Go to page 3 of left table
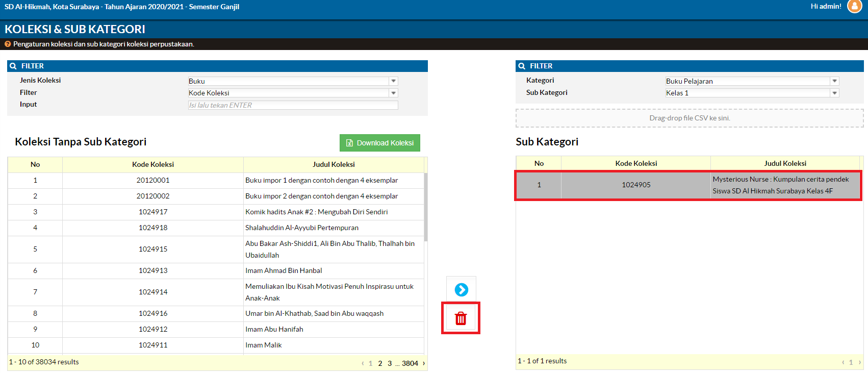This screenshot has height=373, width=868. (x=390, y=363)
